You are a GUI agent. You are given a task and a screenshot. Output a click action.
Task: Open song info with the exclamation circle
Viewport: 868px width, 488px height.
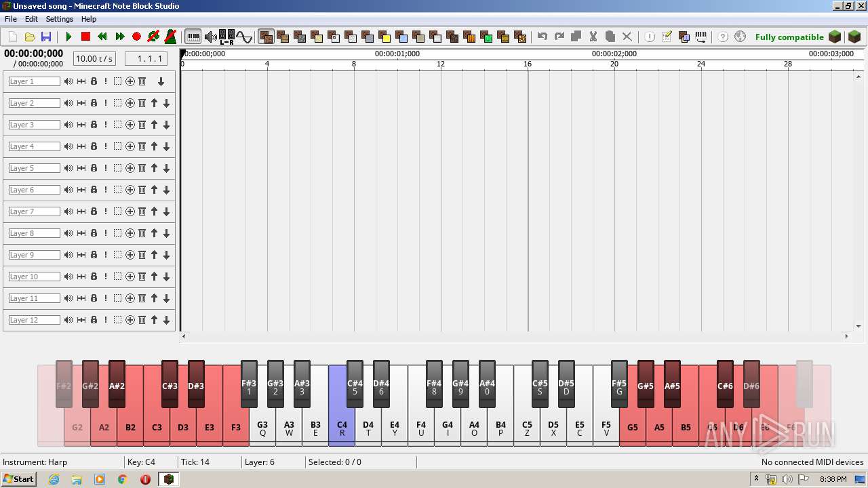pos(650,37)
